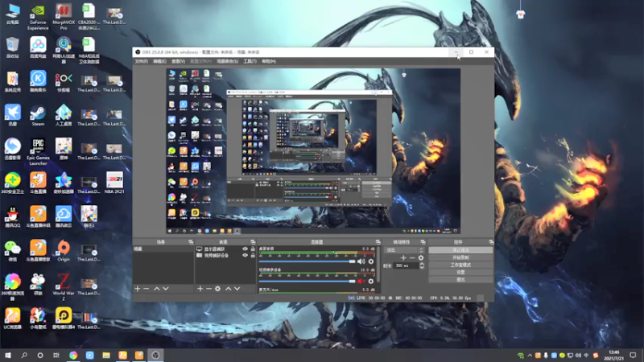Image resolution: width=644 pixels, height=362 pixels.
Task: Click the audio mixer vertical scrollbar
Action: (x=378, y=265)
